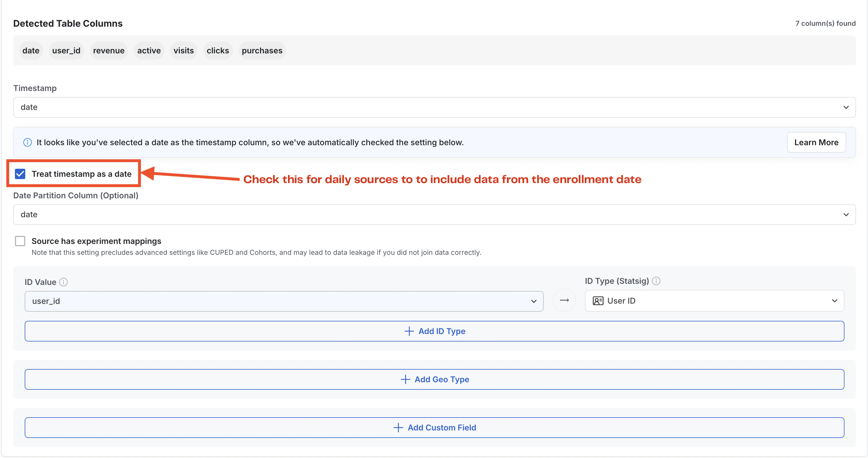The width and height of the screenshot is (868, 458).
Task: Select the revenue column chip
Action: [x=108, y=50]
